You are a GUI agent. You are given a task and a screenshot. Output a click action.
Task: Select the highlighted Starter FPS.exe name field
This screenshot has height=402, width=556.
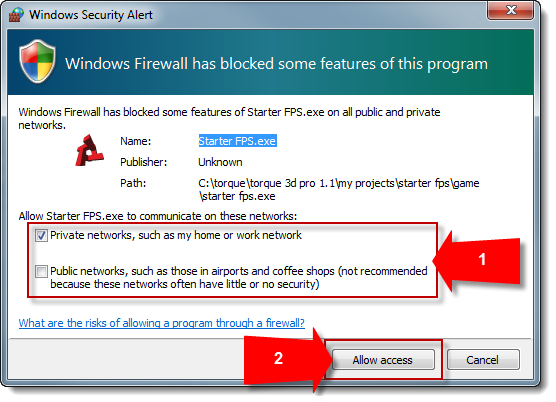tap(237, 141)
